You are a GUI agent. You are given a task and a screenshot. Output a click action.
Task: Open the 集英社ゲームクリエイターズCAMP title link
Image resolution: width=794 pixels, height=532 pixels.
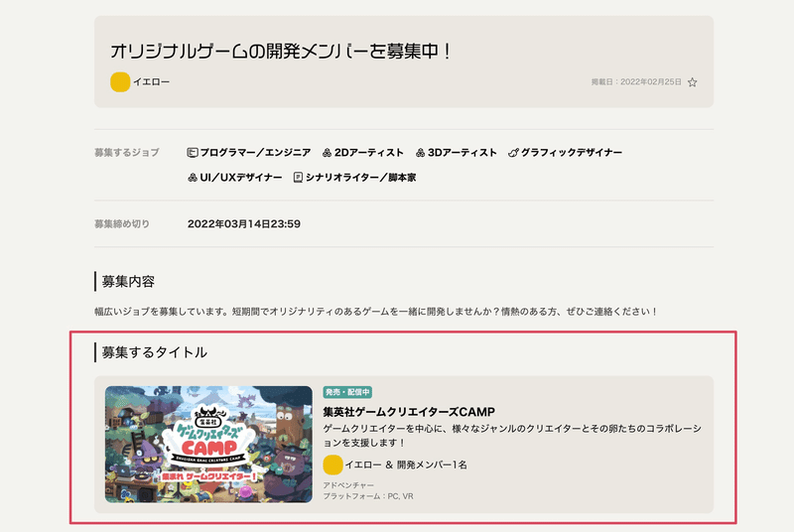click(x=409, y=412)
